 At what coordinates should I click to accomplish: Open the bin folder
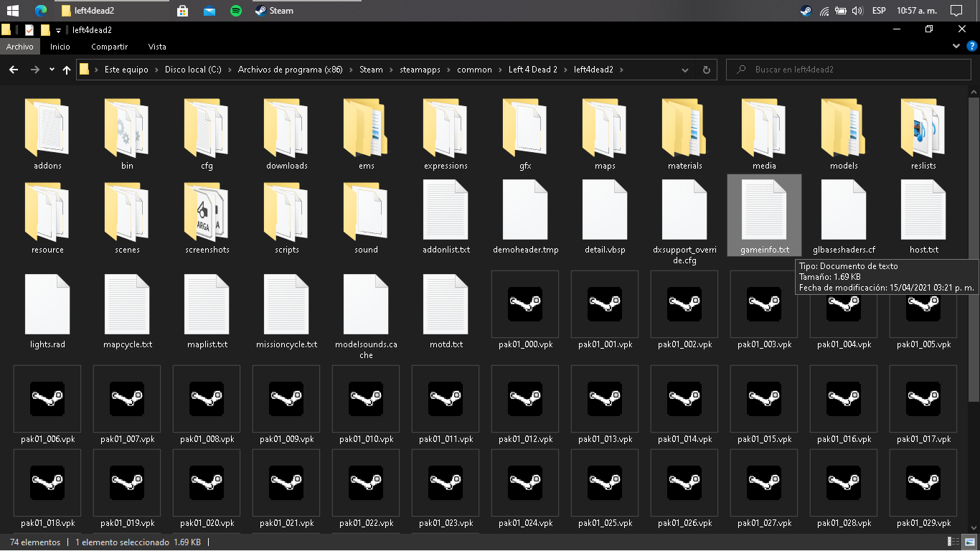[x=127, y=135]
